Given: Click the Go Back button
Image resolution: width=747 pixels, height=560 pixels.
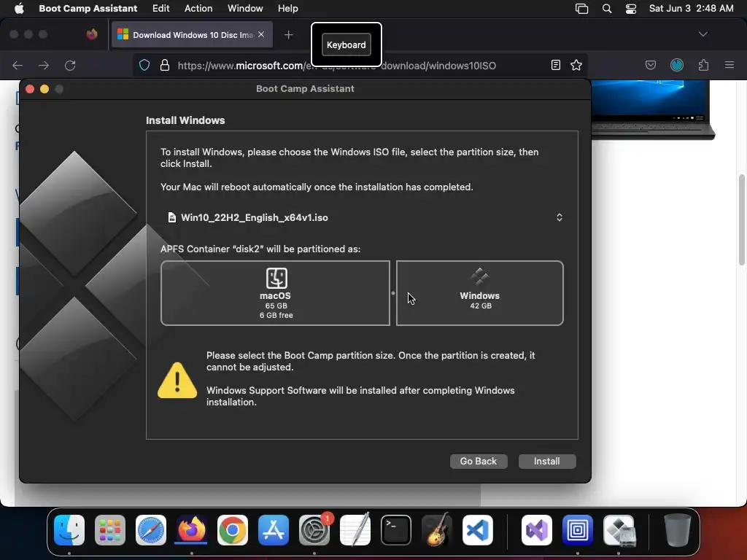Looking at the screenshot, I should 479,461.
